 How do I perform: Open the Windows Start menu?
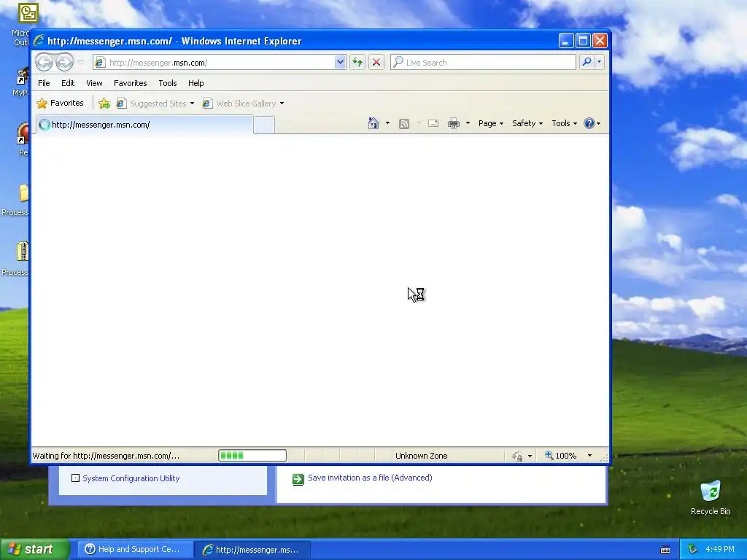[x=35, y=549]
